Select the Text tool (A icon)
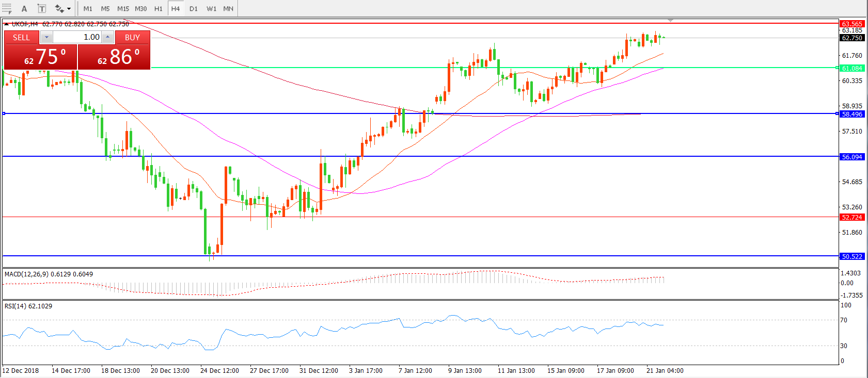 coord(24,9)
